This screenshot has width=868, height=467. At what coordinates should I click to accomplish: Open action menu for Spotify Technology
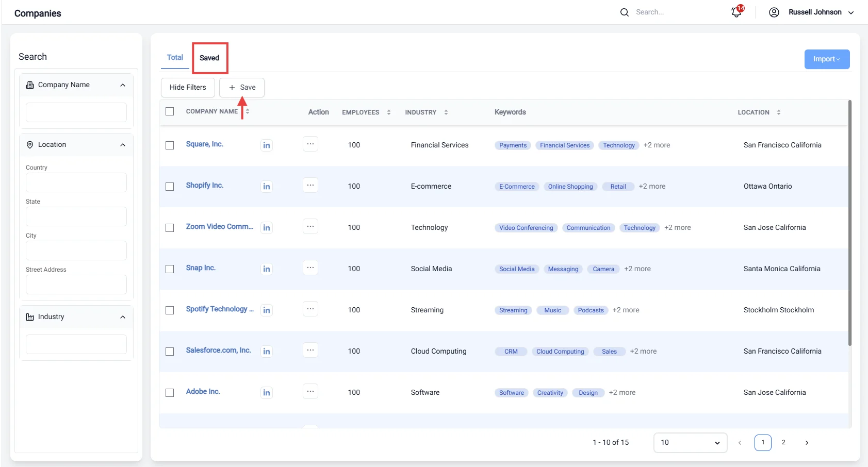coord(310,309)
